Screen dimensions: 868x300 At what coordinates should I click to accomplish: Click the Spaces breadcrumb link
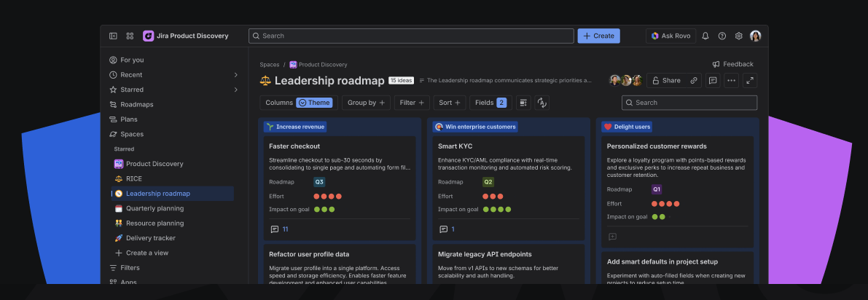(x=270, y=65)
